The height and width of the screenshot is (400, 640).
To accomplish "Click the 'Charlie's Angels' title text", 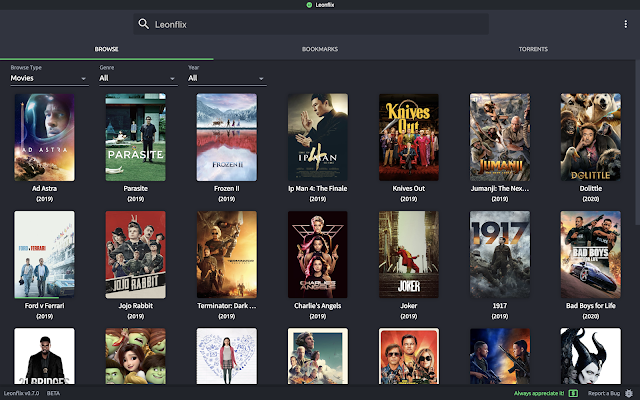I will (x=318, y=306).
